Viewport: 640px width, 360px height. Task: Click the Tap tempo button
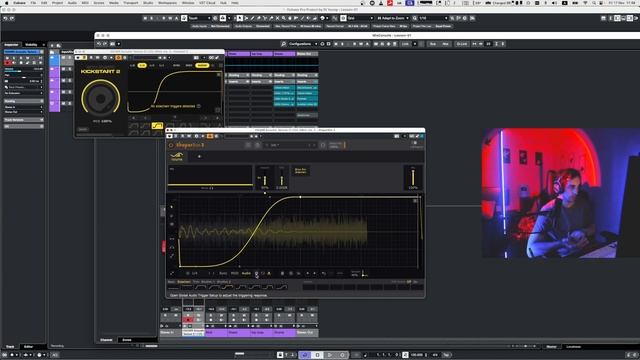446,355
